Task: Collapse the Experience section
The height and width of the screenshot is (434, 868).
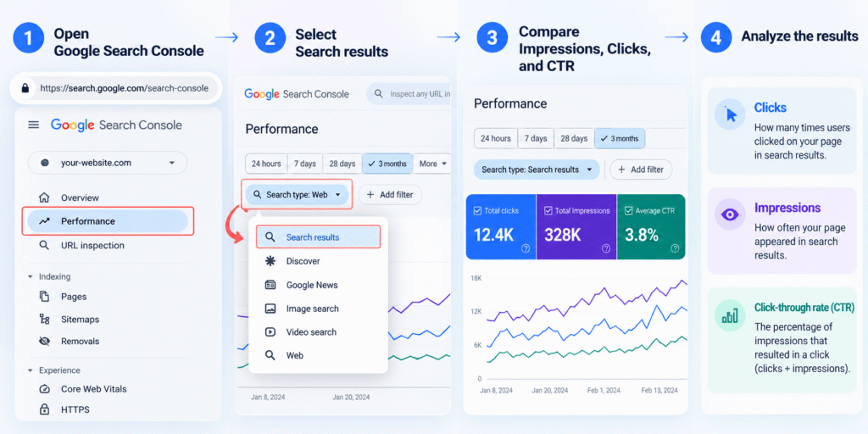Action: click(x=31, y=370)
